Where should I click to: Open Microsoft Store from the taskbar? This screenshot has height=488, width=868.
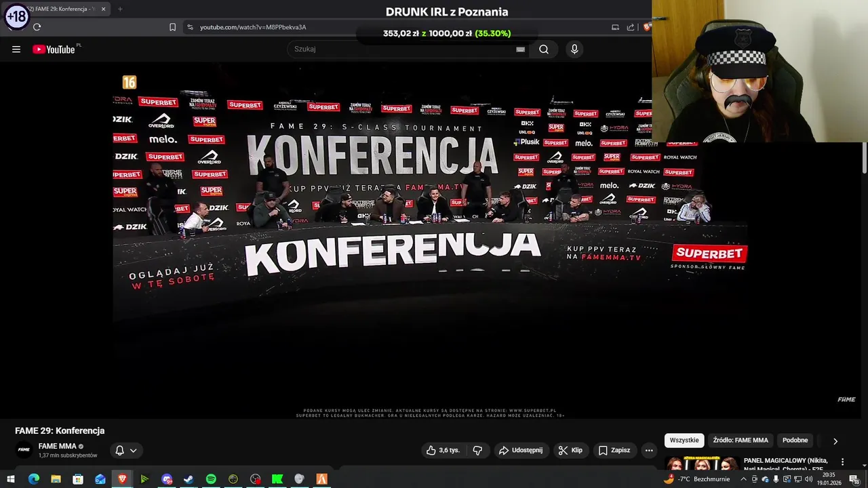click(x=78, y=479)
